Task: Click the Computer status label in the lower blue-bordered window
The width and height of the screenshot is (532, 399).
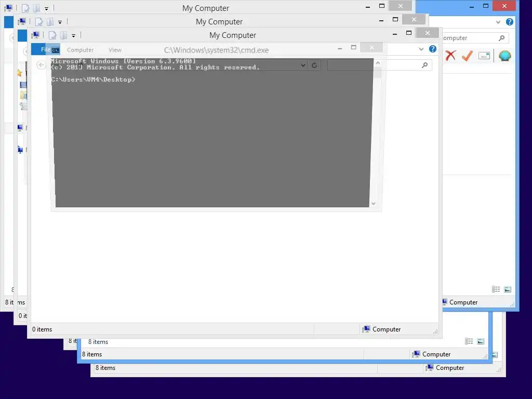Action: pos(436,354)
